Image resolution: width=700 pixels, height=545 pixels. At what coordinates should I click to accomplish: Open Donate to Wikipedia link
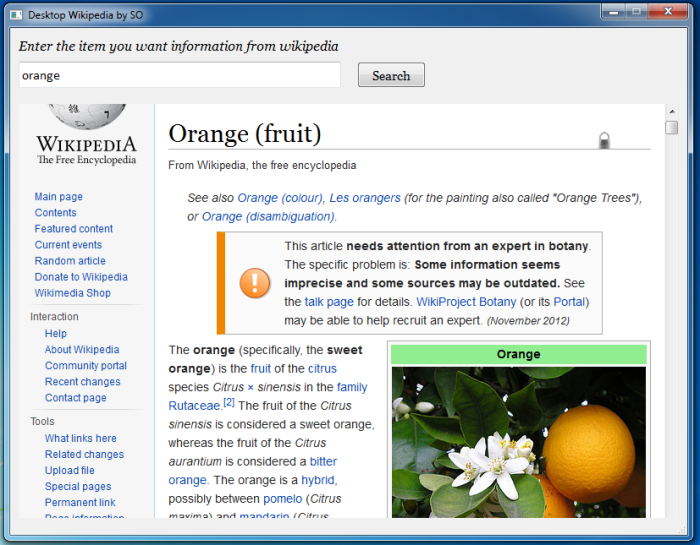pos(81,277)
